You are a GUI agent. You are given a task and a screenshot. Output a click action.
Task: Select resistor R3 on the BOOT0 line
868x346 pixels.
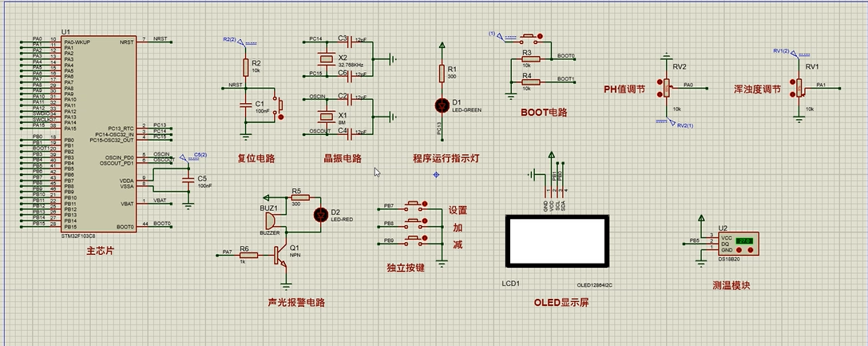[x=531, y=59]
